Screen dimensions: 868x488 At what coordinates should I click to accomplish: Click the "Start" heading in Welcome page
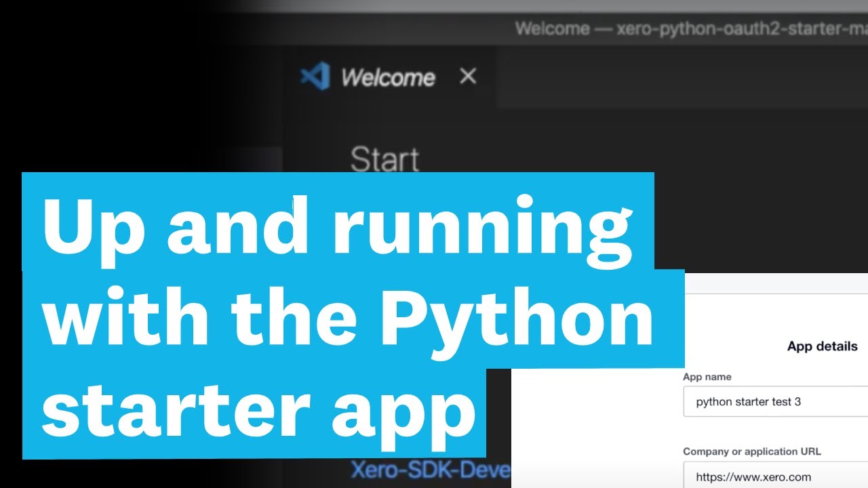pyautogui.click(x=384, y=160)
